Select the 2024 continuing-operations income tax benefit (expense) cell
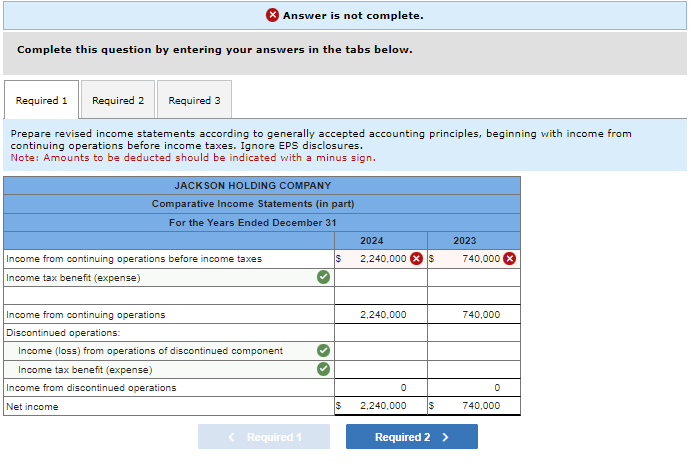The height and width of the screenshot is (467, 697). (x=381, y=278)
